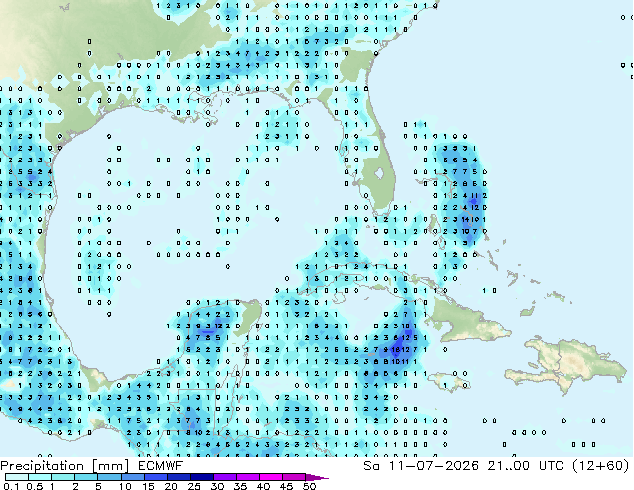Click the '(12+60)' forecast offset label
This screenshot has width=634, height=490.
pyautogui.click(x=601, y=466)
